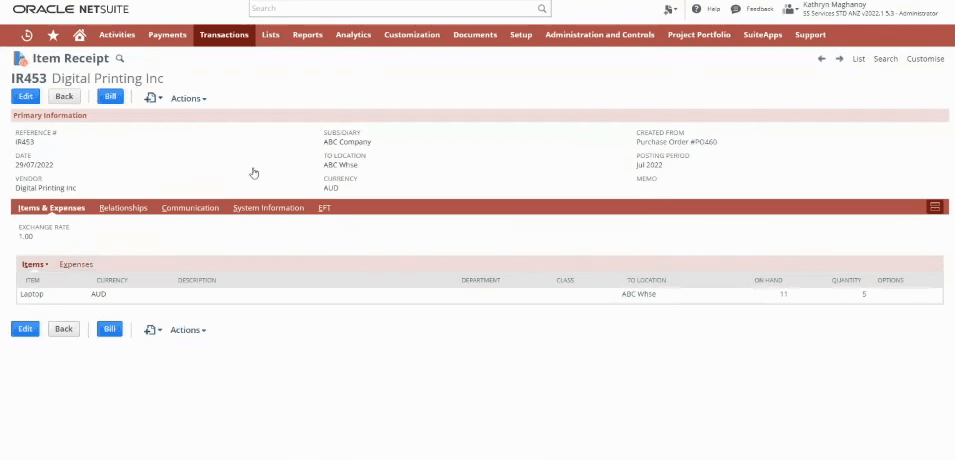Open the Project Portfolio menu
The image size is (955, 460).
[x=699, y=35]
